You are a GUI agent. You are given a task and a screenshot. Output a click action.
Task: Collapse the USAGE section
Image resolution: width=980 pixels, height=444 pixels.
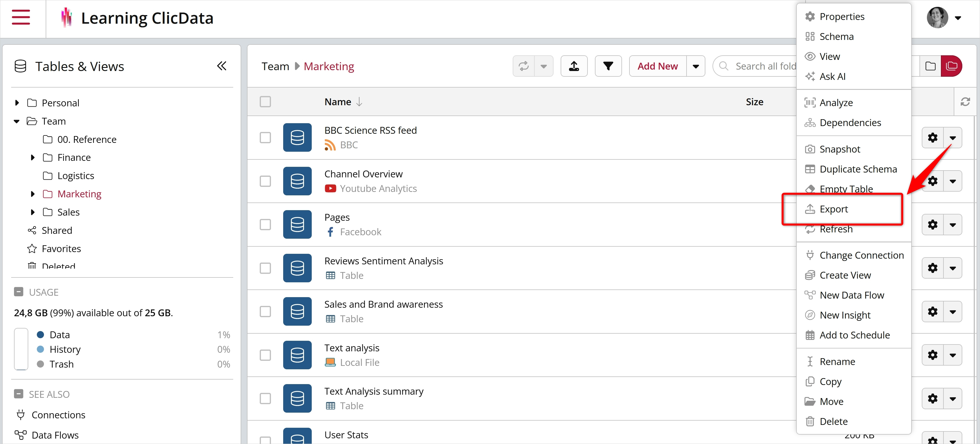tap(19, 292)
